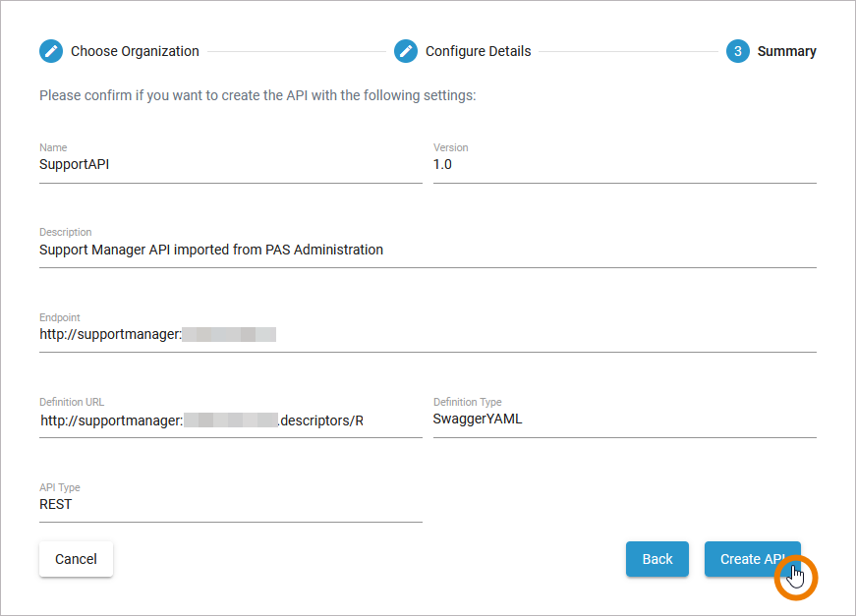Image resolution: width=856 pixels, height=616 pixels.
Task: Click the step 3 circle icon
Action: tap(738, 51)
